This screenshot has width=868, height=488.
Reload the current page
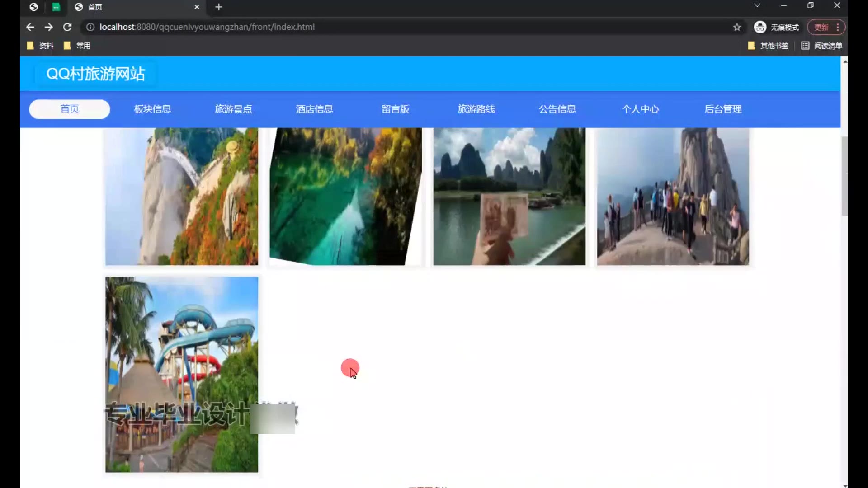(67, 27)
